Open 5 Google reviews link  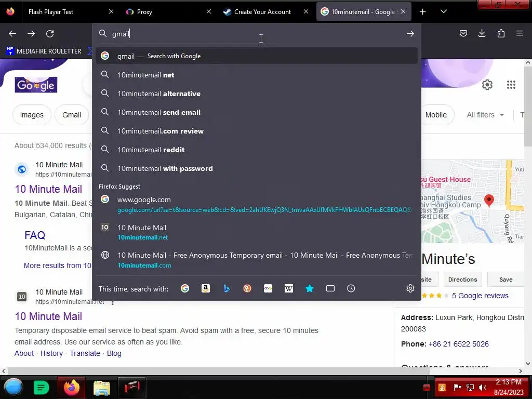coord(480,296)
